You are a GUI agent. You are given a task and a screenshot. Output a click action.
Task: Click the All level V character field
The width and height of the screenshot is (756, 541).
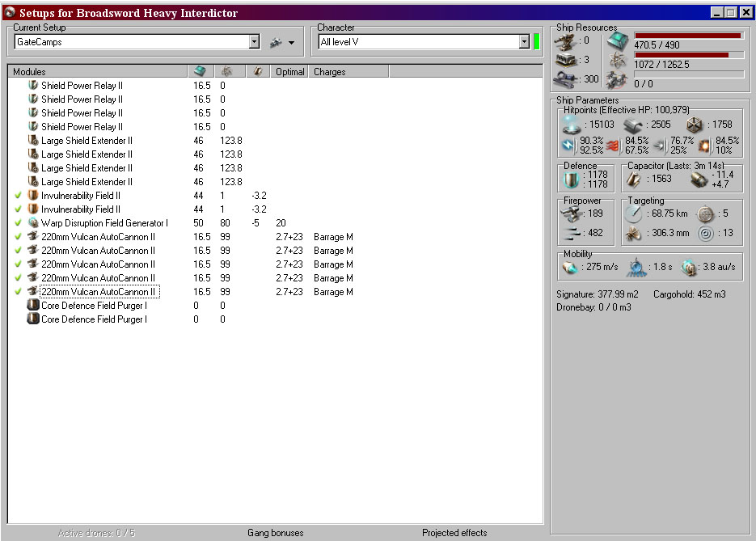coord(419,42)
